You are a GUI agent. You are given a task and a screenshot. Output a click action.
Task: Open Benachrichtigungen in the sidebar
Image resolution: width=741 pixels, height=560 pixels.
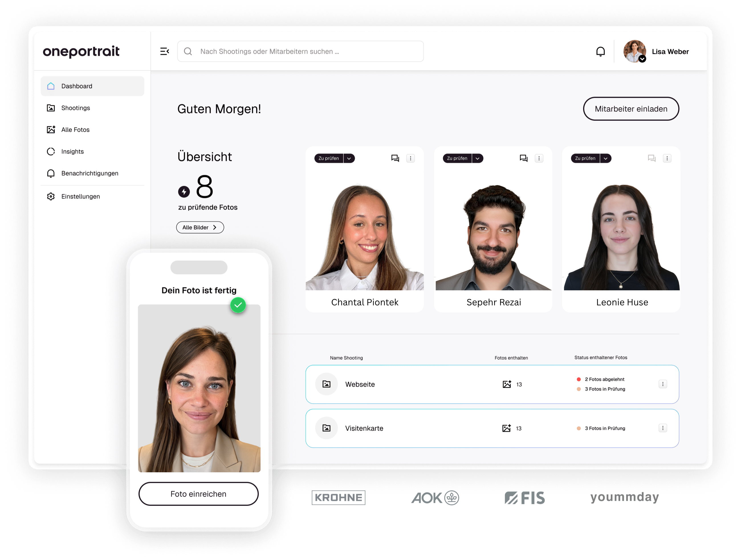coord(92,173)
